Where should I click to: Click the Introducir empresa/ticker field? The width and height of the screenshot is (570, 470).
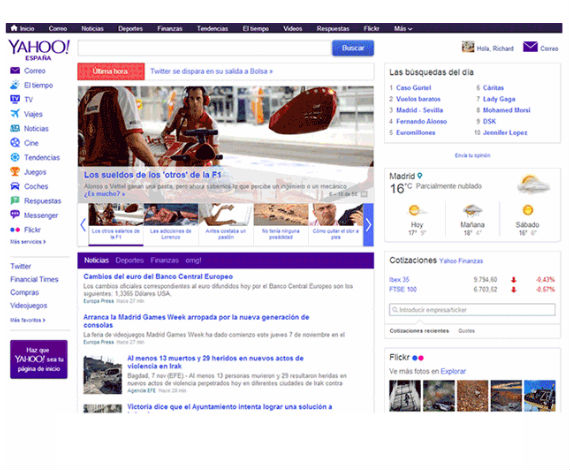[472, 310]
